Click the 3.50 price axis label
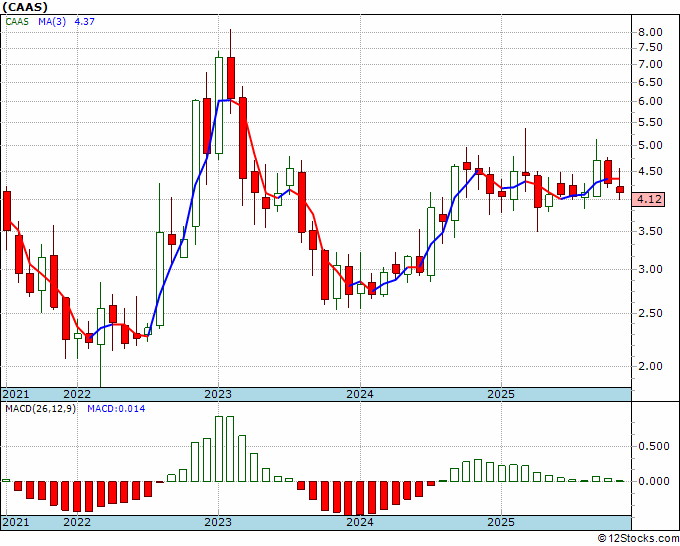The height and width of the screenshot is (546, 680). point(650,231)
